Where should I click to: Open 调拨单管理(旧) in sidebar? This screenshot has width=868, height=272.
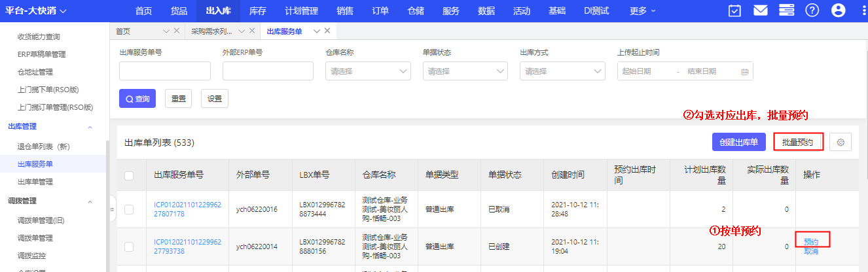click(41, 220)
